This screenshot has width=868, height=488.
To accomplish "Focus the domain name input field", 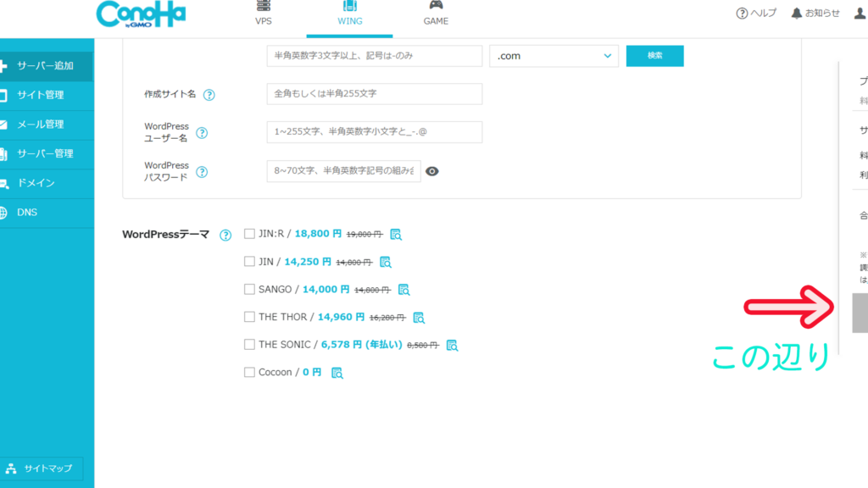I will tap(374, 56).
